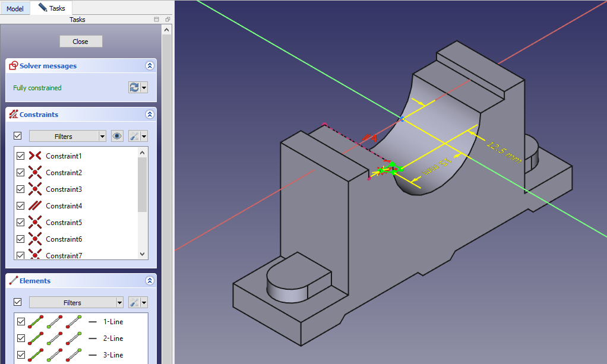The width and height of the screenshot is (607, 364).
Task: Click the edge icon of 1-Line element
Action: coord(35,321)
